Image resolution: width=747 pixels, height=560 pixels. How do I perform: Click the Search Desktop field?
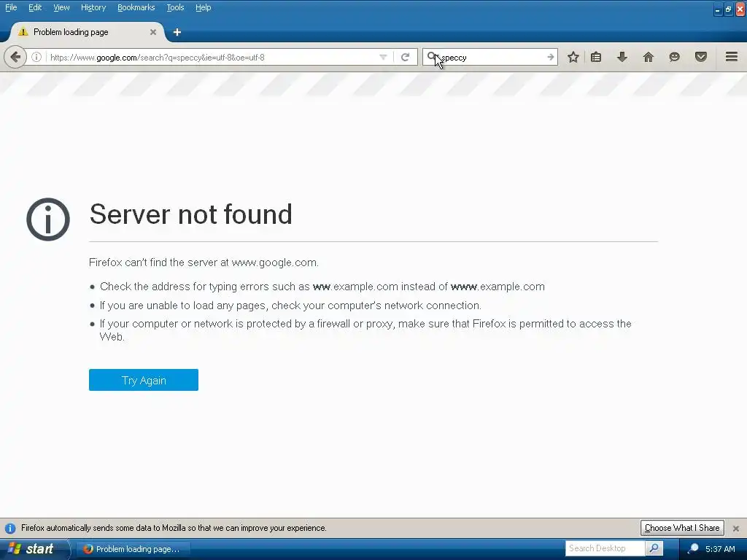(605, 548)
